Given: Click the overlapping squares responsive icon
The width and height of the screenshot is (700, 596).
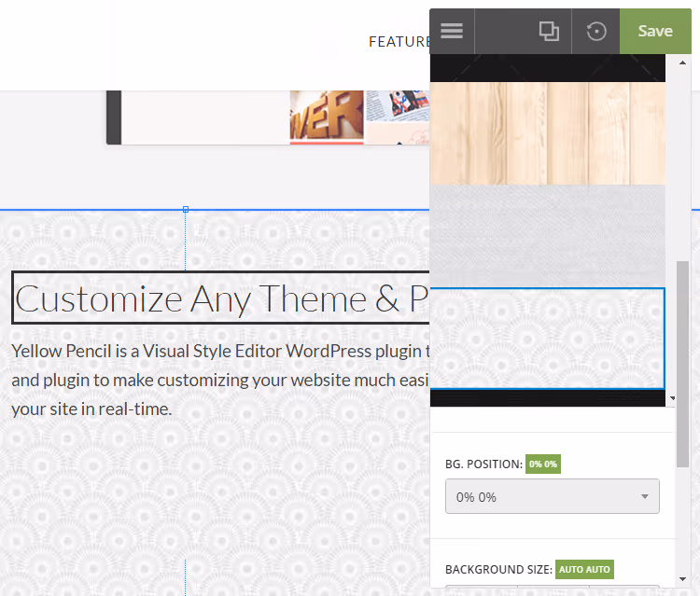Looking at the screenshot, I should [549, 31].
